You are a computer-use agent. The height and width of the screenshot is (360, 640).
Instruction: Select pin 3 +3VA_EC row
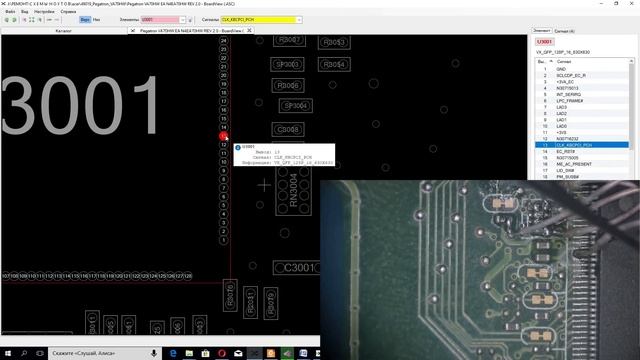click(x=582, y=82)
